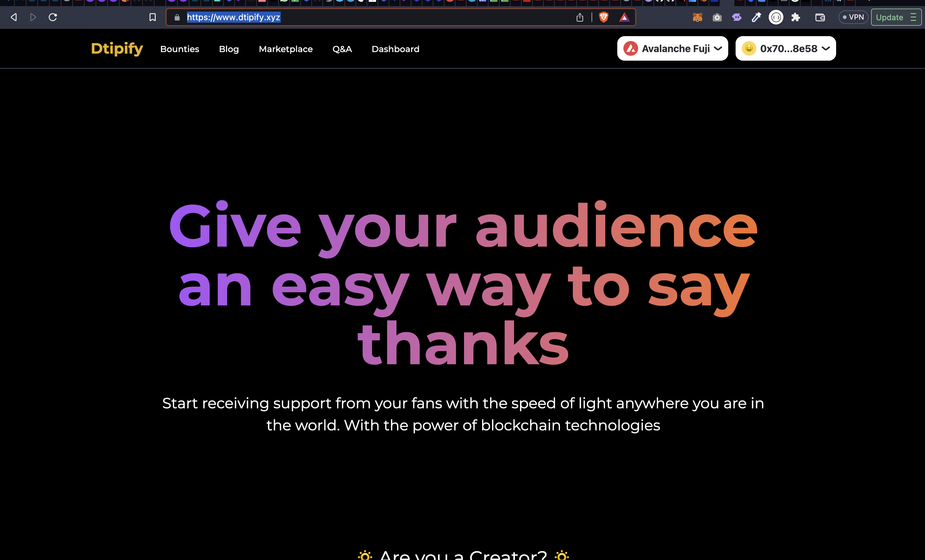The height and width of the screenshot is (560, 925).
Task: Expand the Avalanche Fuji network dropdown
Action: pos(672,48)
